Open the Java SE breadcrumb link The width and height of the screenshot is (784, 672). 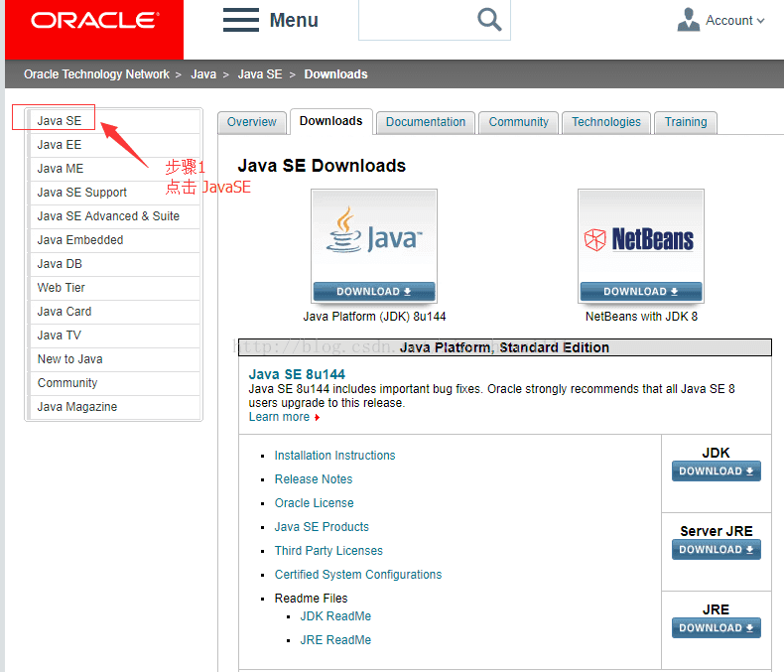260,74
